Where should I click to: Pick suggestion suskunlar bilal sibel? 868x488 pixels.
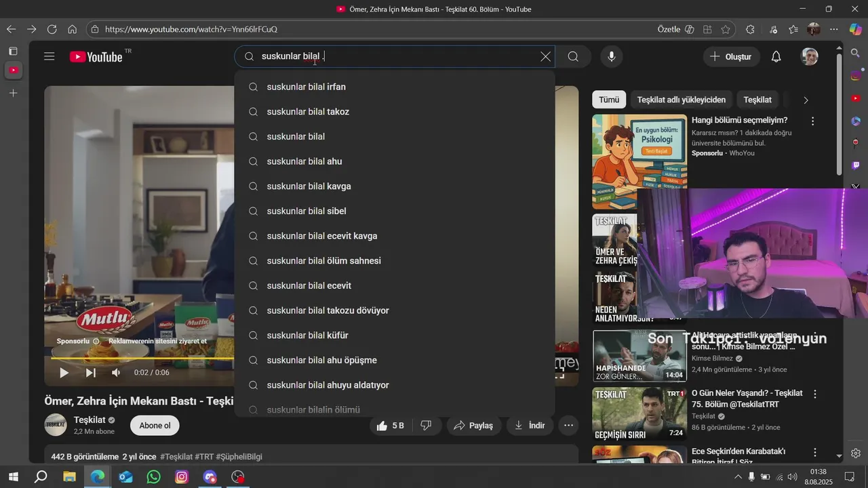click(395, 211)
